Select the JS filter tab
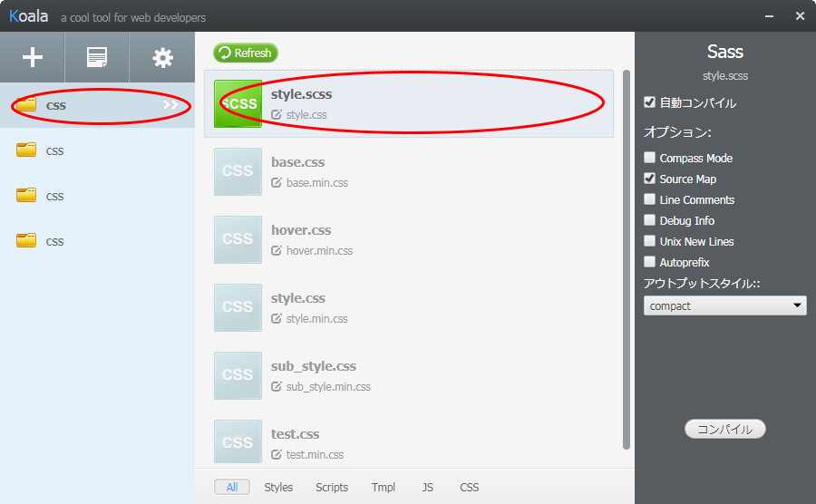 (427, 488)
